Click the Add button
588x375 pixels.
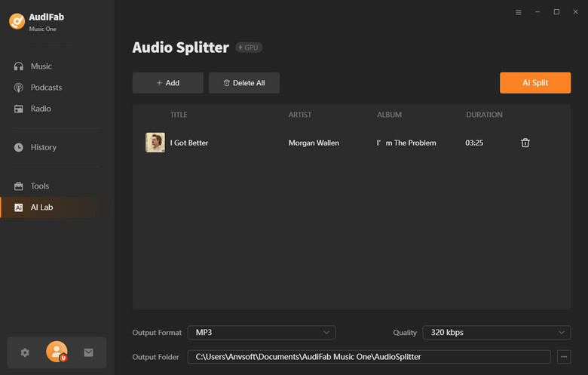pyautogui.click(x=167, y=83)
